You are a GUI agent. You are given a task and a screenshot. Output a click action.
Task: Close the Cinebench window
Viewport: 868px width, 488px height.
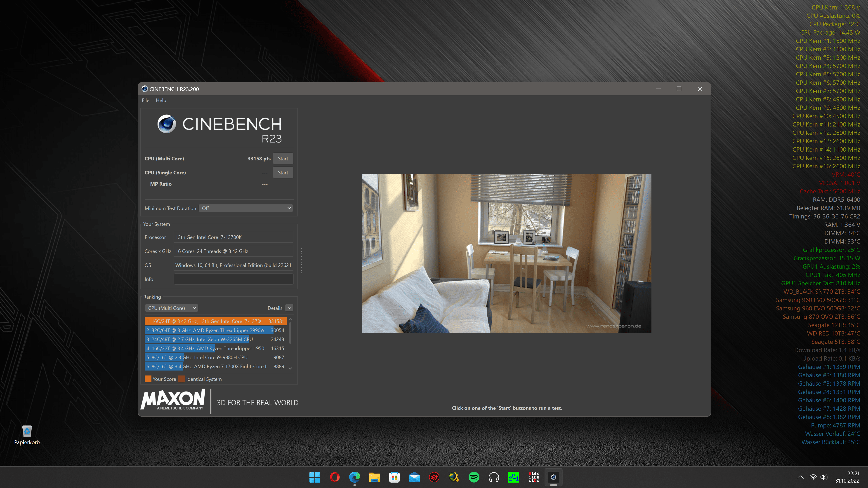point(700,89)
